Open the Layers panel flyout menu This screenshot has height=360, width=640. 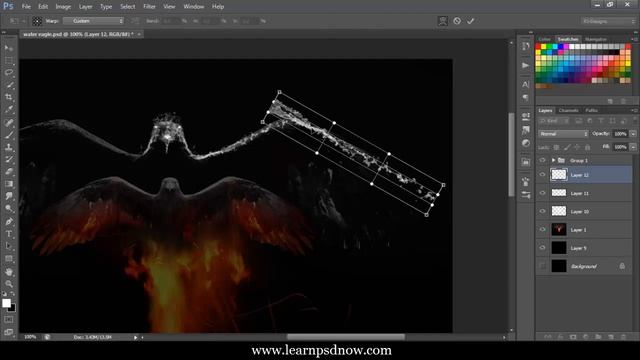(x=633, y=111)
